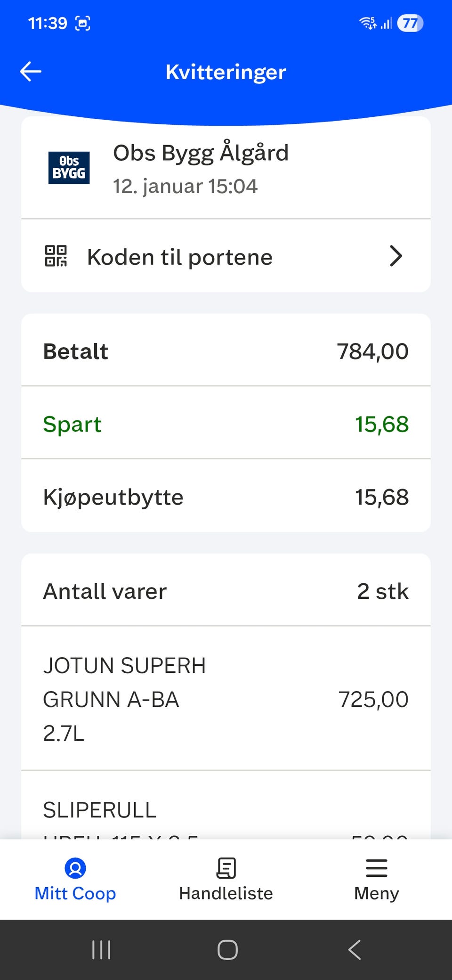Open Koden til portene row

226,256
